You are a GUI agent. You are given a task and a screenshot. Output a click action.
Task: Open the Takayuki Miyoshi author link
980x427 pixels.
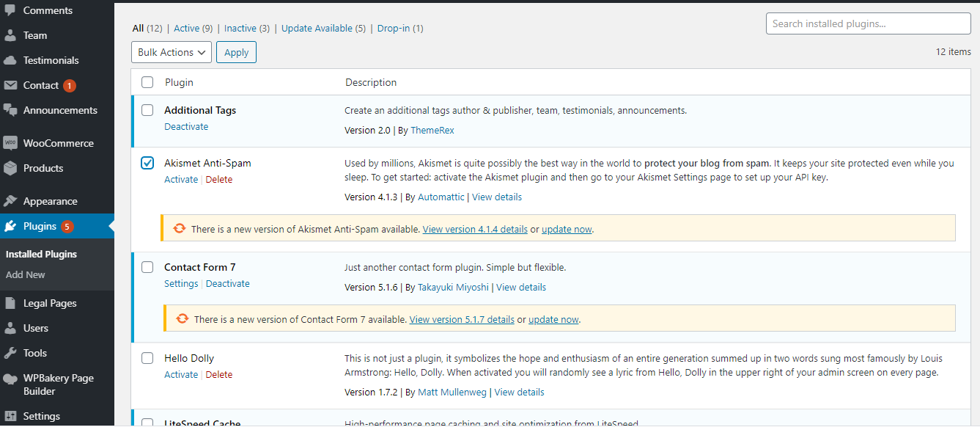[454, 287]
